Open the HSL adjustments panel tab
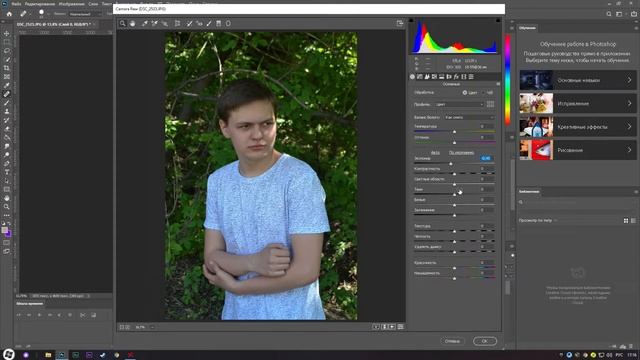640x360 pixels. (434, 77)
